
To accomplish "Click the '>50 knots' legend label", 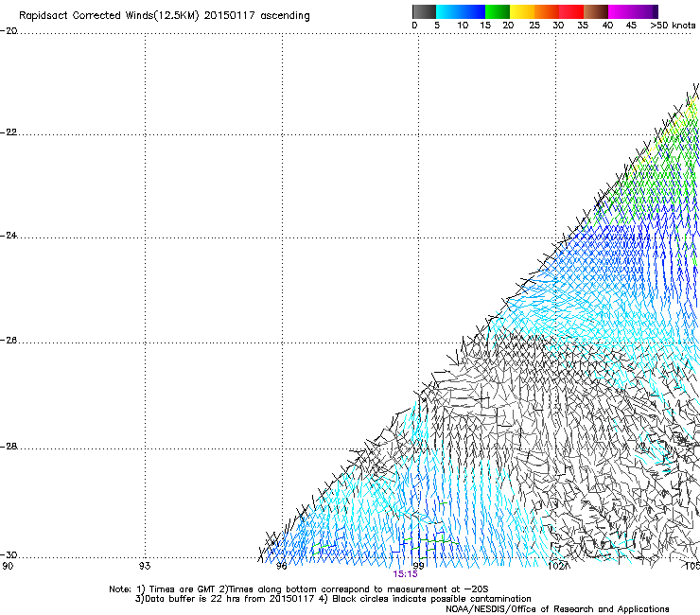I will [673, 26].
